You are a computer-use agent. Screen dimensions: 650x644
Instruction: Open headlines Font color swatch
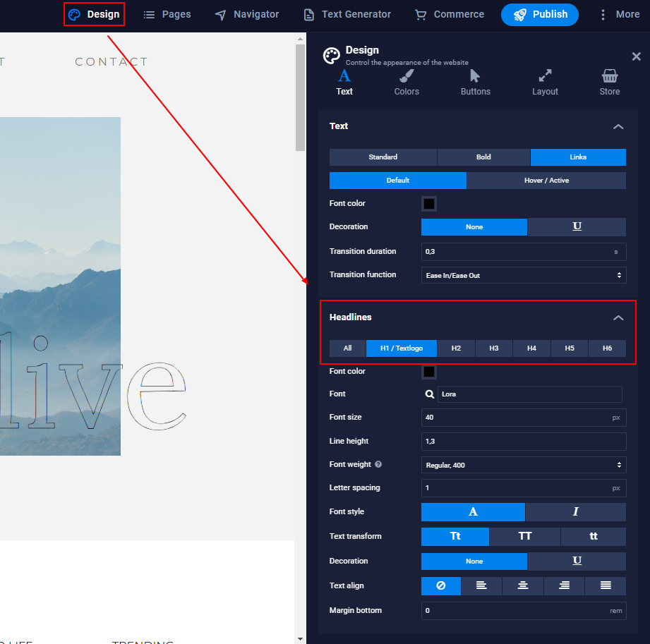point(429,372)
